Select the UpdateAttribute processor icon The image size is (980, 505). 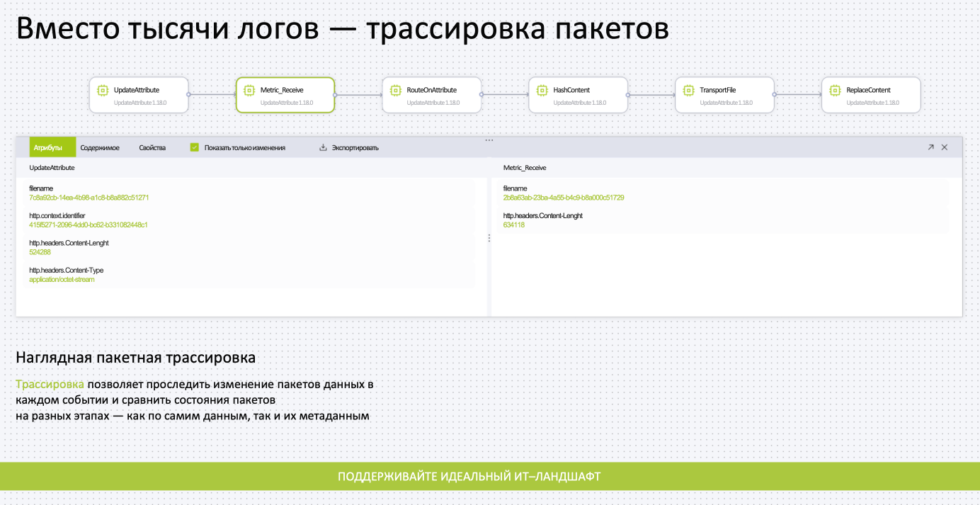[101, 89]
